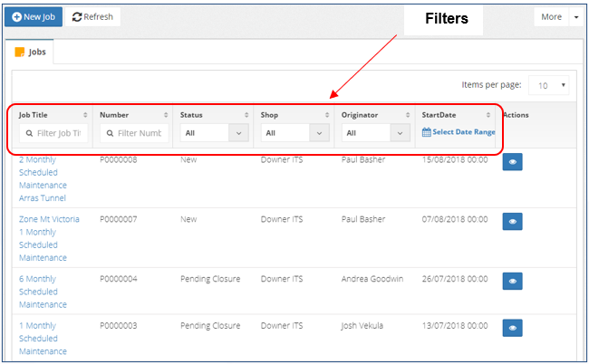
Task: Click the Originator column header label
Action: point(360,115)
